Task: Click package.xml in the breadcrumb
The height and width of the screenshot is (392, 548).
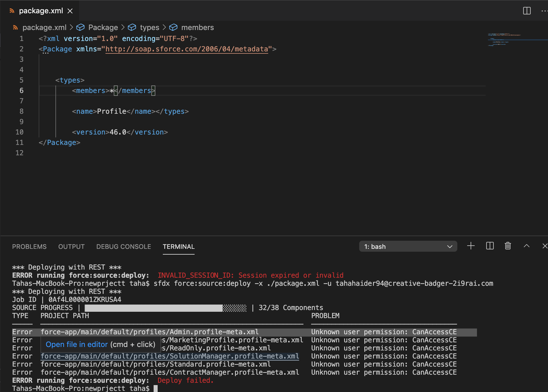Action: click(x=44, y=27)
